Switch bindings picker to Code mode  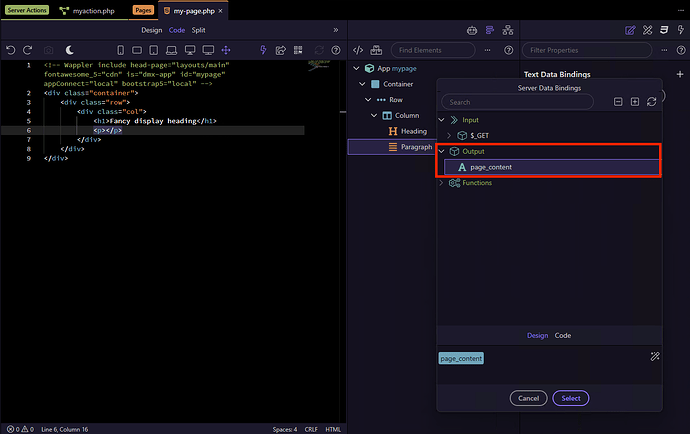click(x=562, y=335)
